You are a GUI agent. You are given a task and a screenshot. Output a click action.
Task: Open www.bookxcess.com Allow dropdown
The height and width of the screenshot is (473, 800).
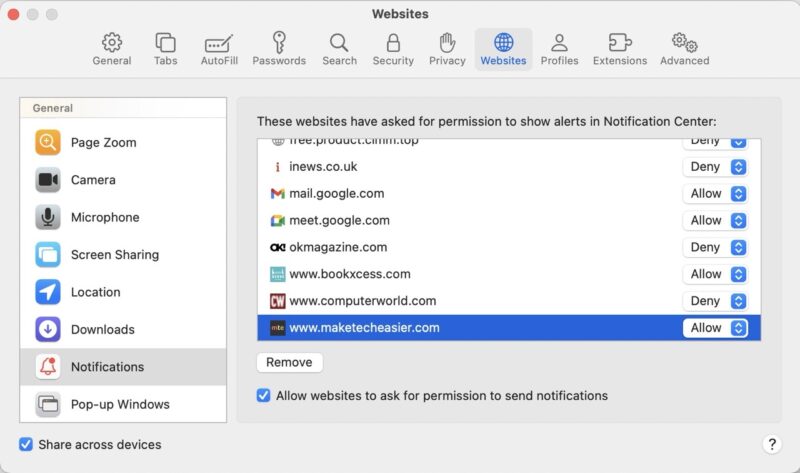click(715, 274)
